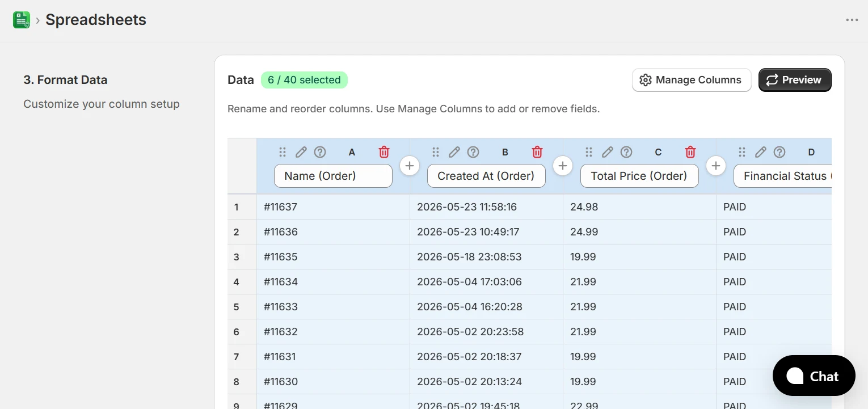
Task: Open the Chat widget
Action: (x=814, y=376)
